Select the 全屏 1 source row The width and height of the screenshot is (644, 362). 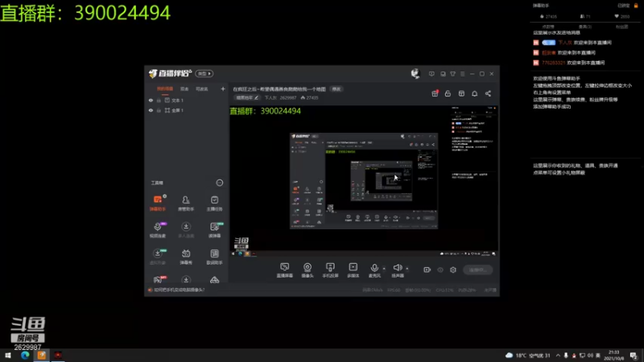point(187,110)
